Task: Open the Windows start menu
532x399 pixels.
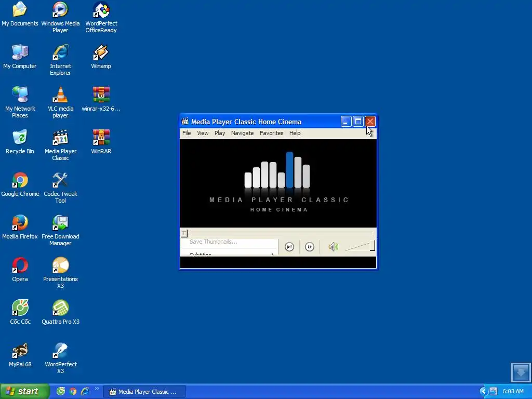Action: (x=25, y=392)
